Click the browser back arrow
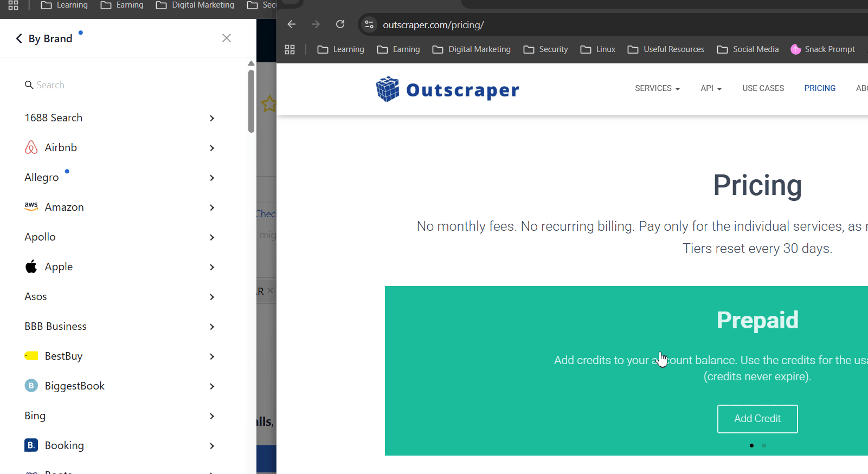The image size is (868, 474). pos(291,24)
